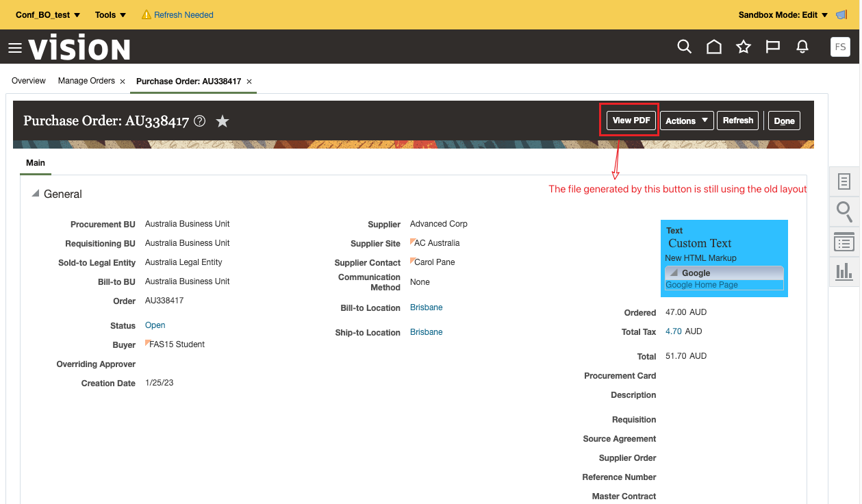This screenshot has height=504, width=862.
Task: Open Bill-to Location Brisbane link
Action: (x=427, y=307)
